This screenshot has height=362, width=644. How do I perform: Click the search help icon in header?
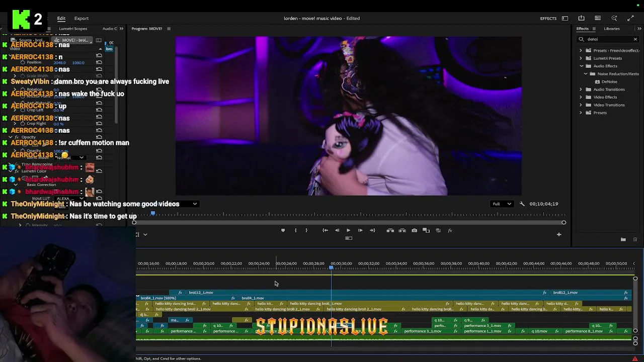(614, 18)
